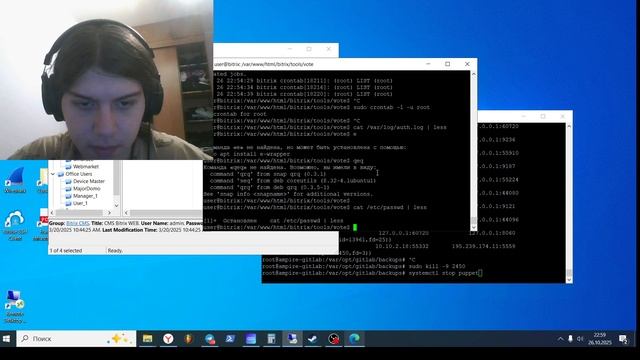Show hidden system tray icons
The height and width of the screenshot is (360, 640).
pos(560,339)
